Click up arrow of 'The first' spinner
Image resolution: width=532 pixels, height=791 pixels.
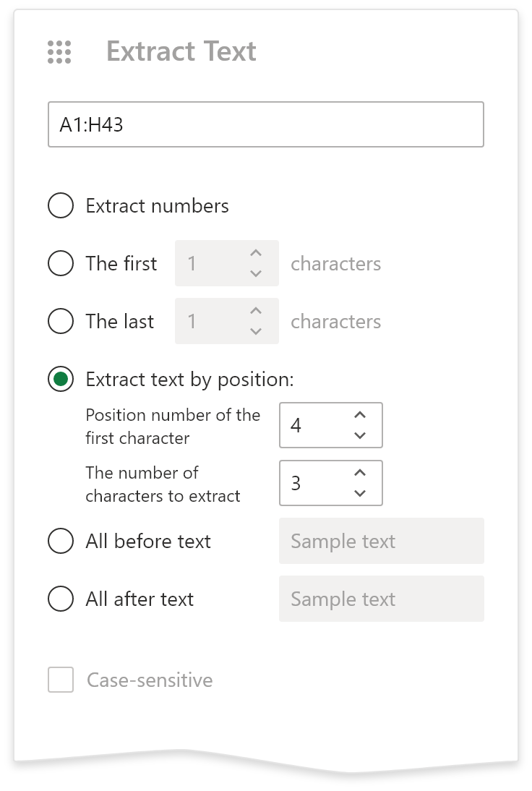pyautogui.click(x=255, y=253)
